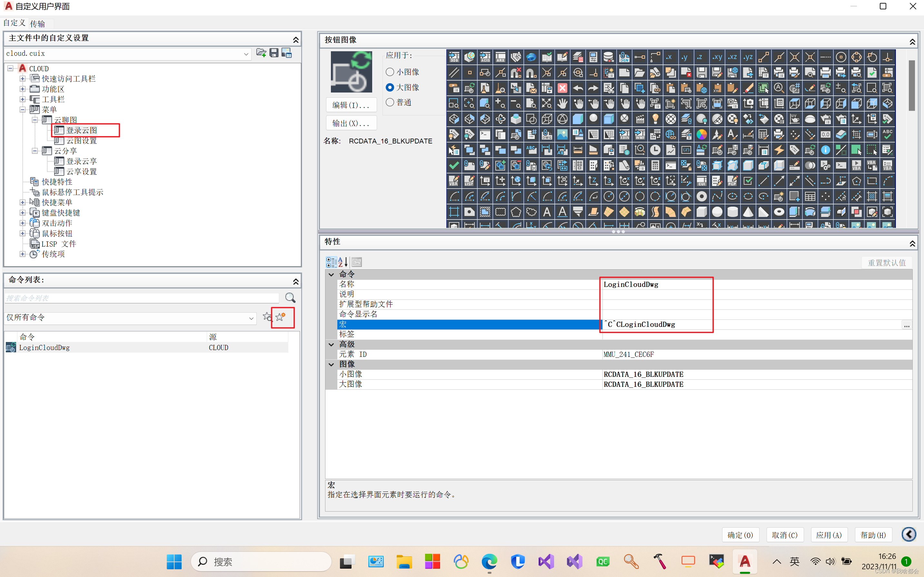Image resolution: width=924 pixels, height=577 pixels.
Task: Select the 普通 radio button
Action: [x=390, y=102]
